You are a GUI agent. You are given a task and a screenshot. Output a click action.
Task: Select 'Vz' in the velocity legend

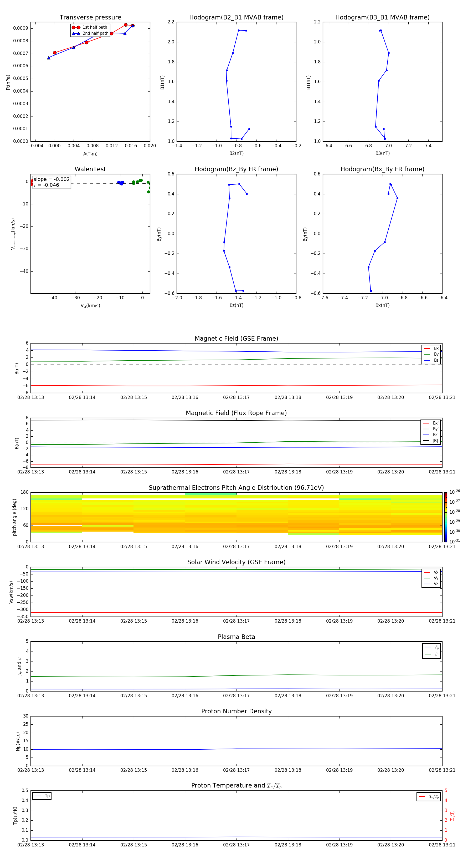pyautogui.click(x=431, y=584)
